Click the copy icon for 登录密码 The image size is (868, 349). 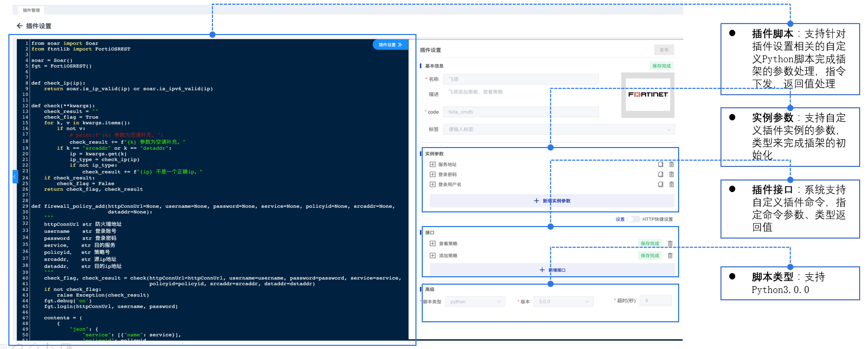[x=660, y=174]
